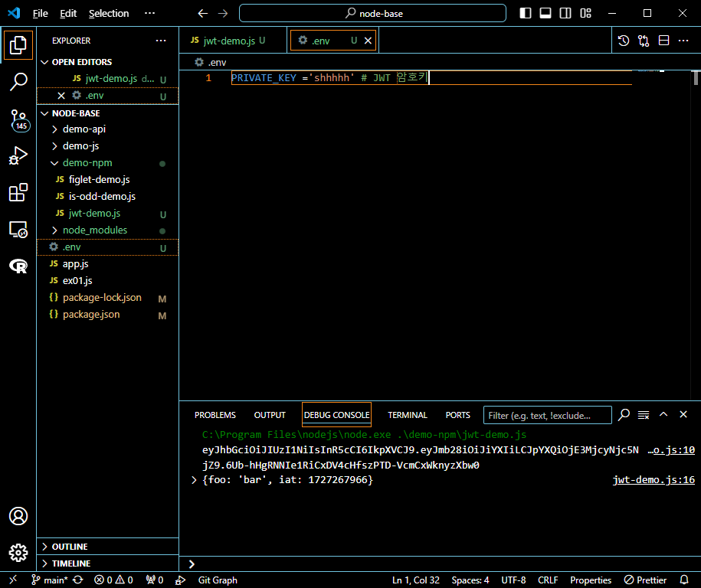Image resolution: width=701 pixels, height=588 pixels.
Task: Toggle the primary side bar layout icon
Action: pos(526,14)
